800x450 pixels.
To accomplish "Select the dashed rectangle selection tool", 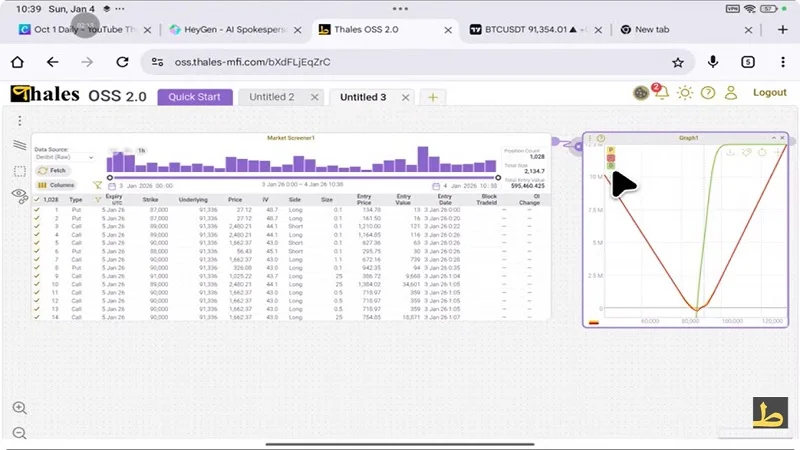I will click(19, 170).
